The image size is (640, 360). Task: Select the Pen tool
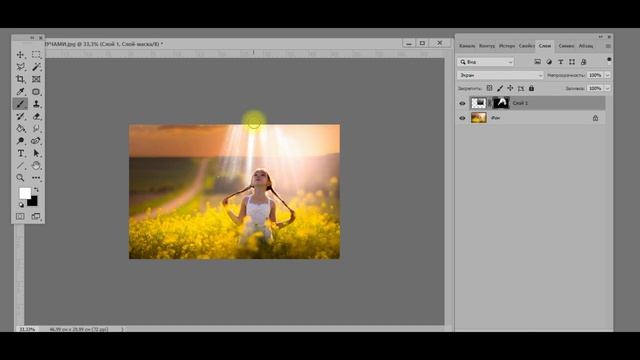coord(36,141)
